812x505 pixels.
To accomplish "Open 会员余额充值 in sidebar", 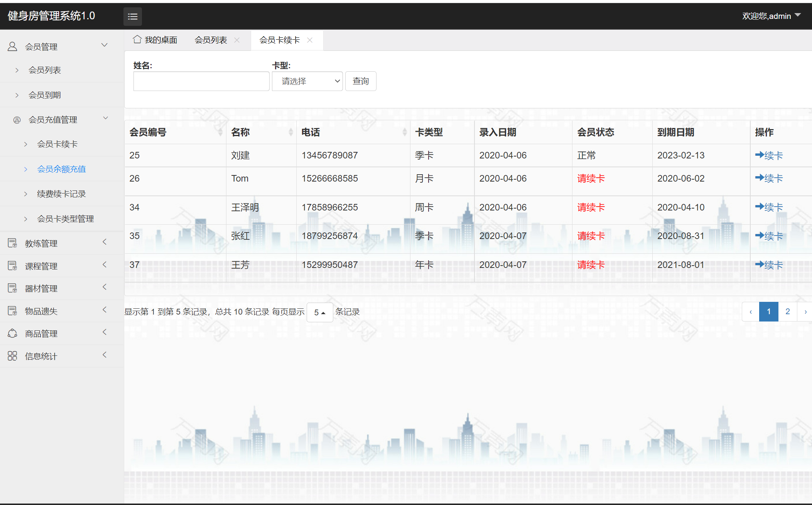I will pos(61,169).
